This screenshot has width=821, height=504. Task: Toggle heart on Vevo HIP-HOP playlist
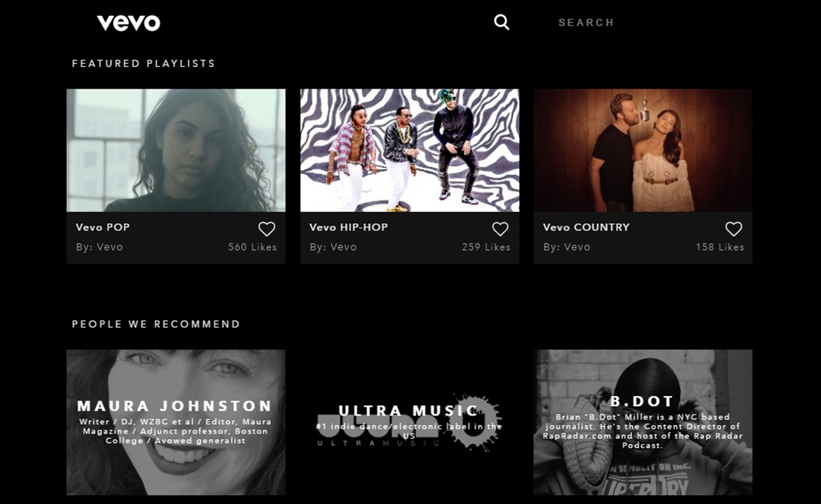coord(500,229)
